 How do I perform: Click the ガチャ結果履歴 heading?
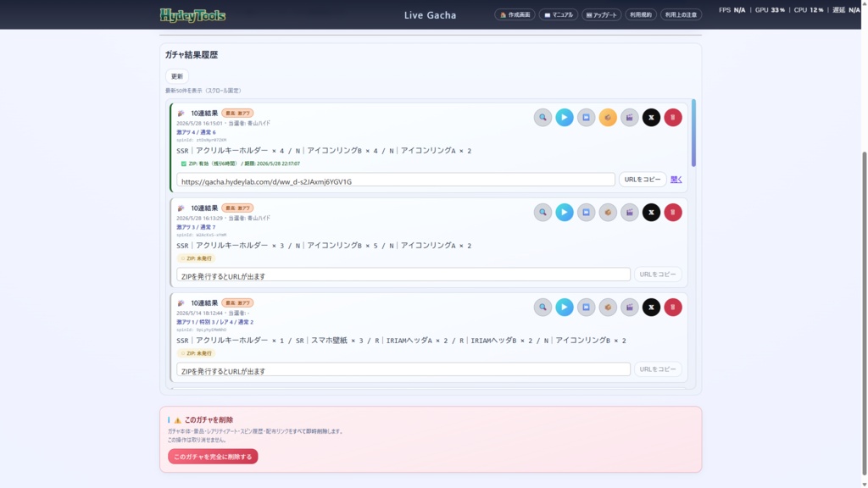(192, 55)
